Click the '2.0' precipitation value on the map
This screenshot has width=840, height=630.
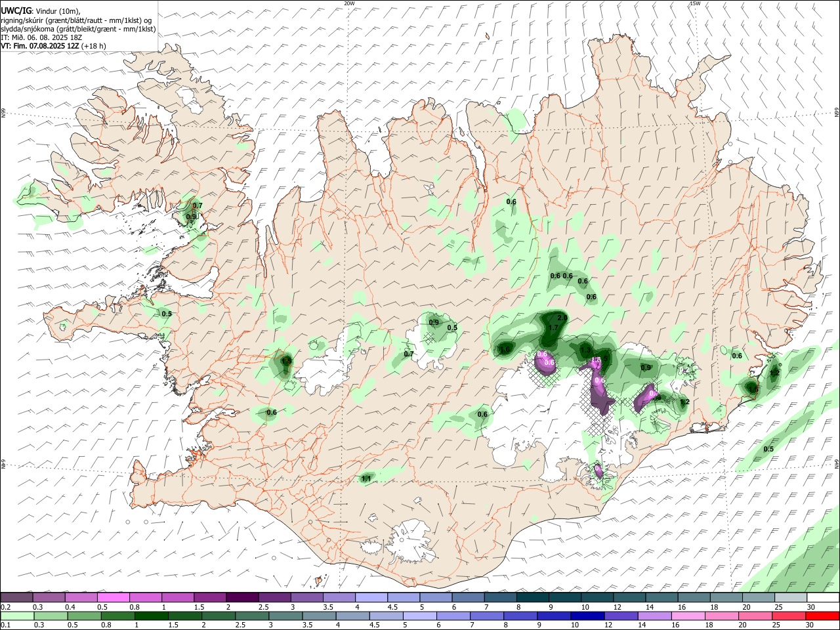(562, 318)
